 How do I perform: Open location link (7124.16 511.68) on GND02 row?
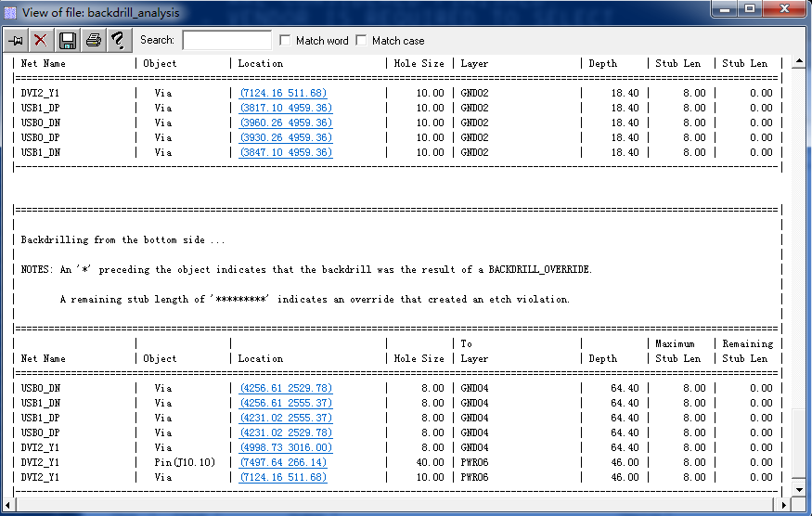point(283,93)
